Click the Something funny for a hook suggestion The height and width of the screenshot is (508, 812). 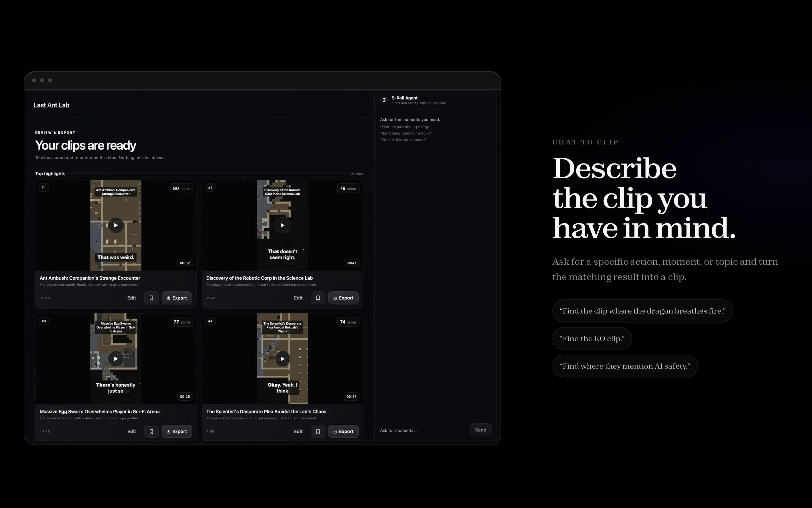(x=406, y=133)
